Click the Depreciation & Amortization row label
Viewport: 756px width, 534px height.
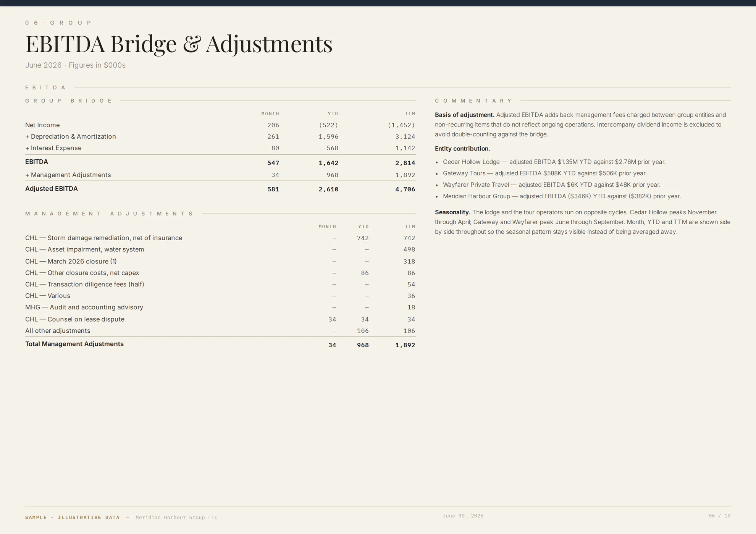(71, 136)
